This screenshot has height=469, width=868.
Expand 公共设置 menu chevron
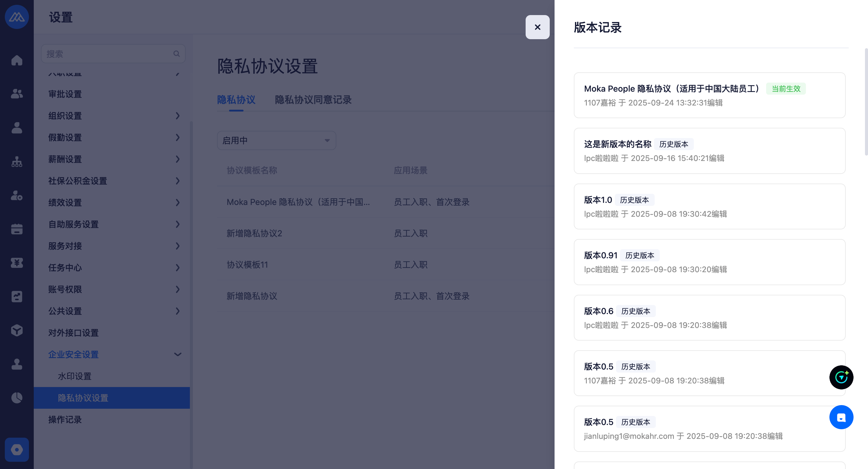178,311
